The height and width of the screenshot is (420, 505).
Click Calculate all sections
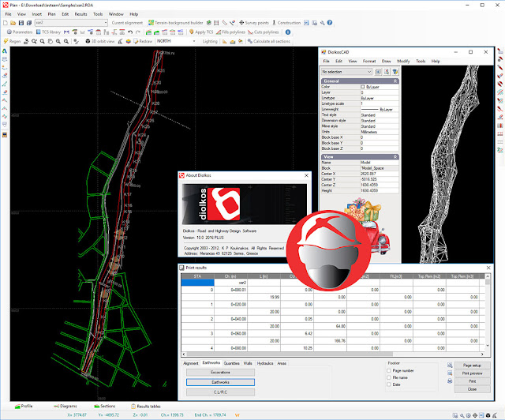pyautogui.click(x=268, y=41)
